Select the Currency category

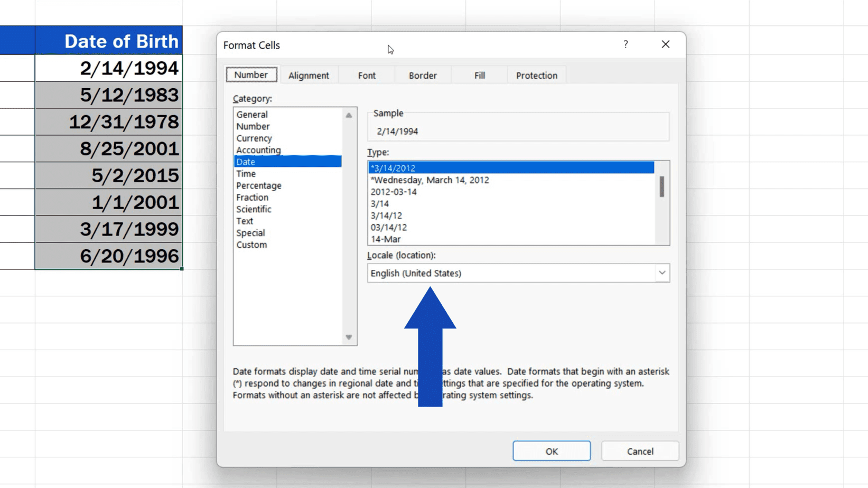tap(254, 138)
